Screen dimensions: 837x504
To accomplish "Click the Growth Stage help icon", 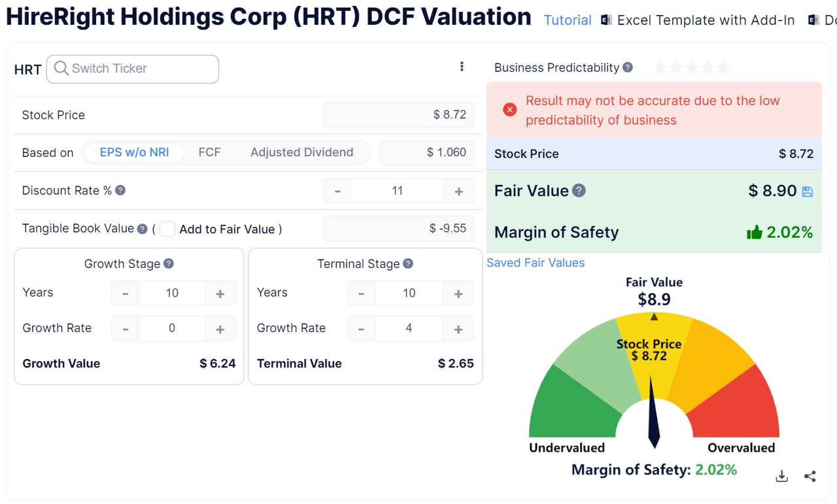I will click(169, 263).
